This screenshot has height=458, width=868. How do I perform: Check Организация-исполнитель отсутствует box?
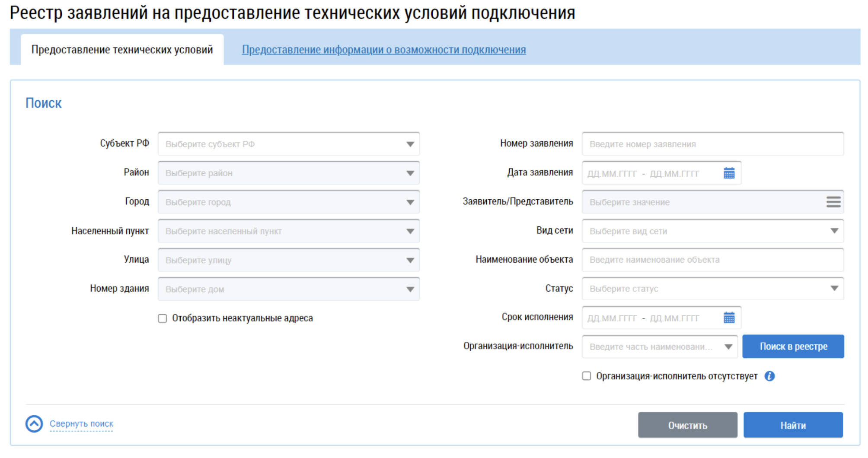pos(587,376)
